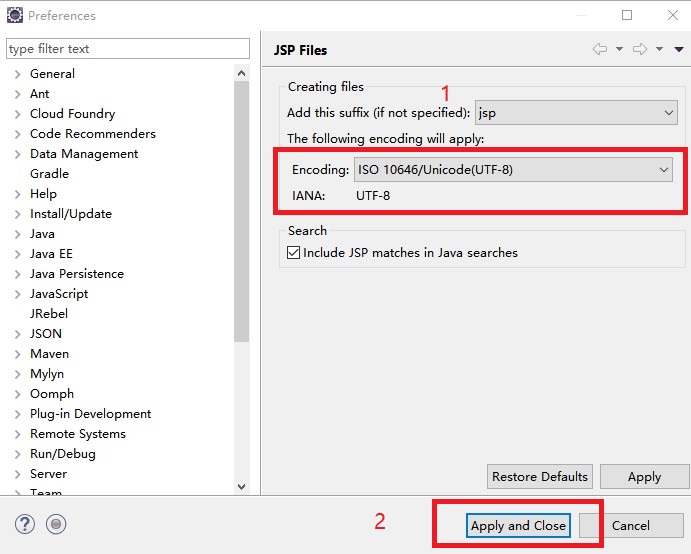Expand the Help preferences node
Screen dimensions: 691x554
pyautogui.click(x=18, y=194)
